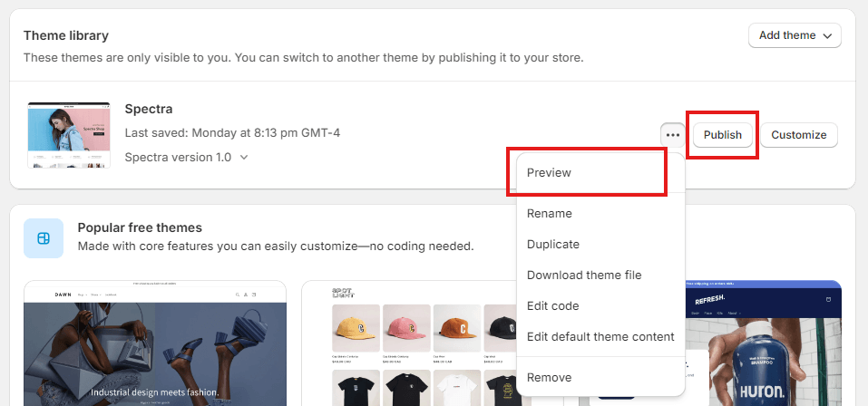Viewport: 868px width, 406px height.
Task: Open the three-dot actions menu for Spectra
Action: [672, 135]
